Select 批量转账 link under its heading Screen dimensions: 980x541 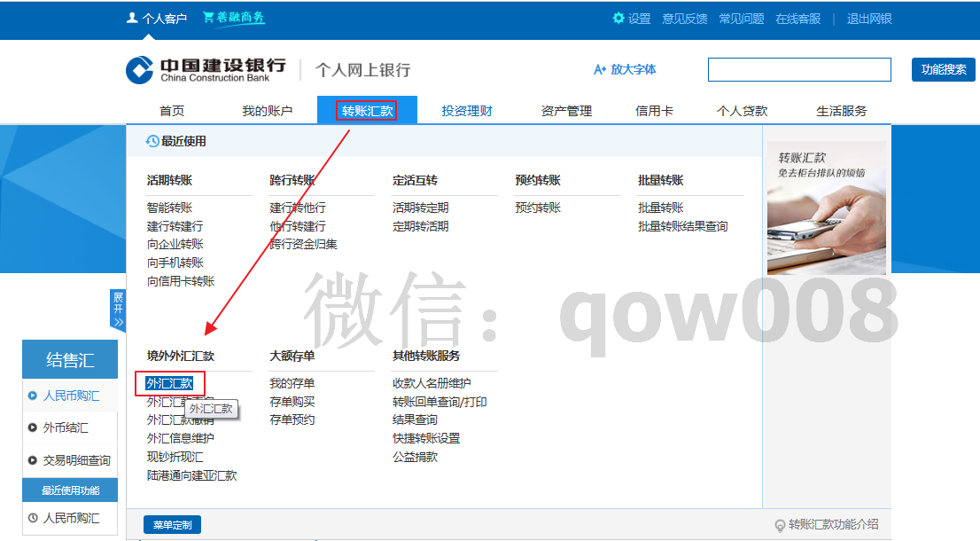point(661,208)
